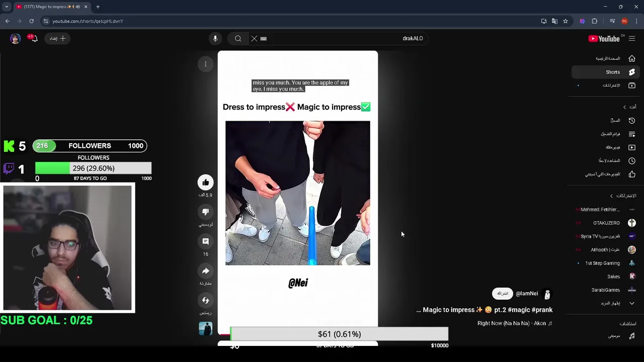Click the Shorts video player
The width and height of the screenshot is (644, 362).
tap(298, 193)
